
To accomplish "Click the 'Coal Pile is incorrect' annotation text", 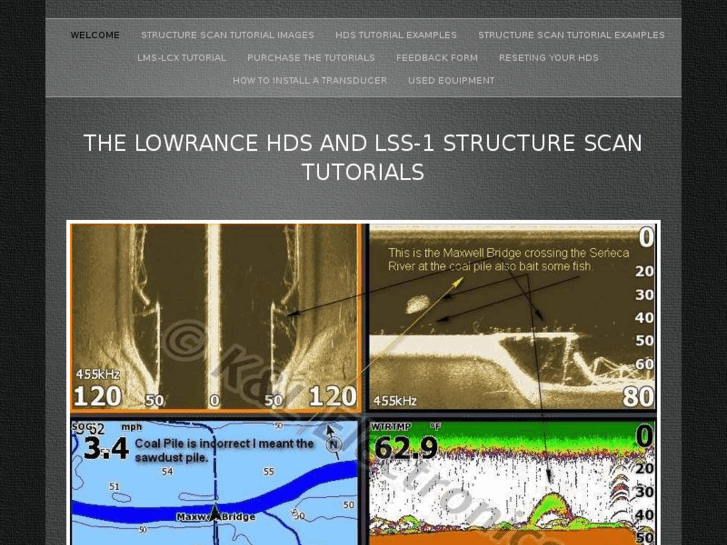I will (x=224, y=450).
